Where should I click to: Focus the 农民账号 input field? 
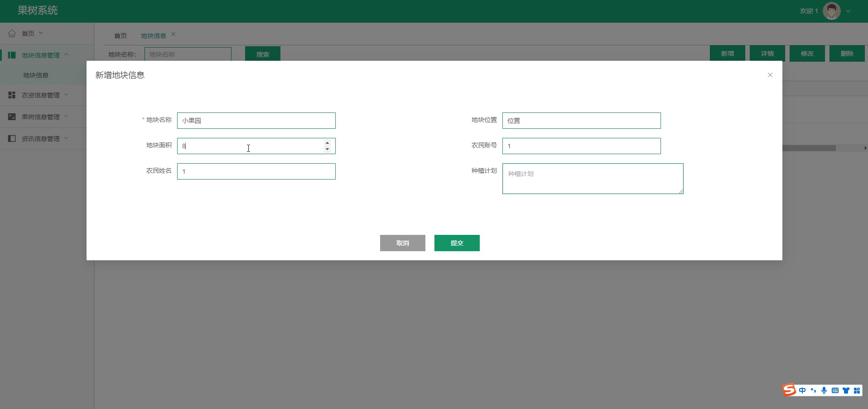(x=582, y=146)
